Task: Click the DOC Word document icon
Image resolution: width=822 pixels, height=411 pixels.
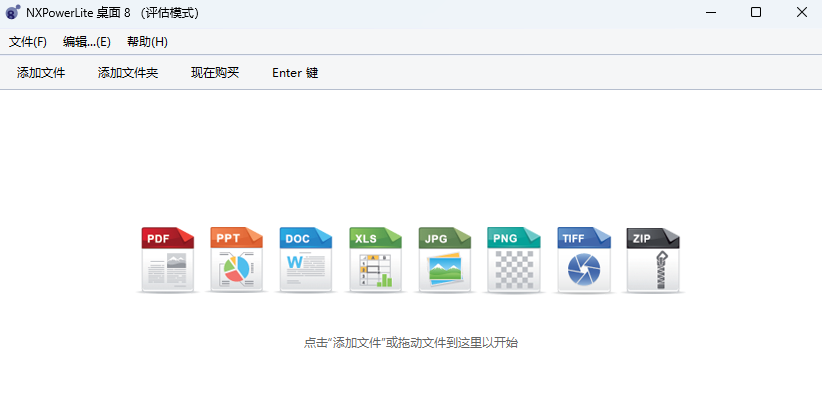Action: (306, 259)
